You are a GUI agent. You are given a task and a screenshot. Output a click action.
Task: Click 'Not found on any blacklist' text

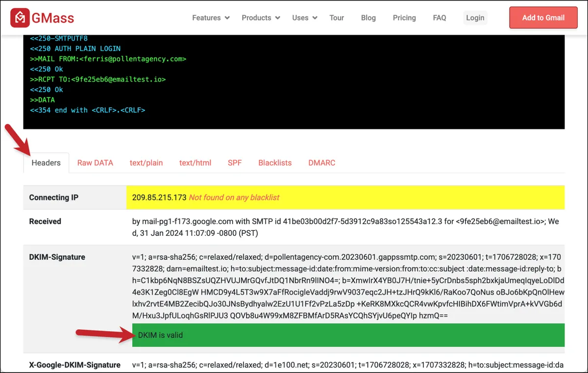(234, 198)
